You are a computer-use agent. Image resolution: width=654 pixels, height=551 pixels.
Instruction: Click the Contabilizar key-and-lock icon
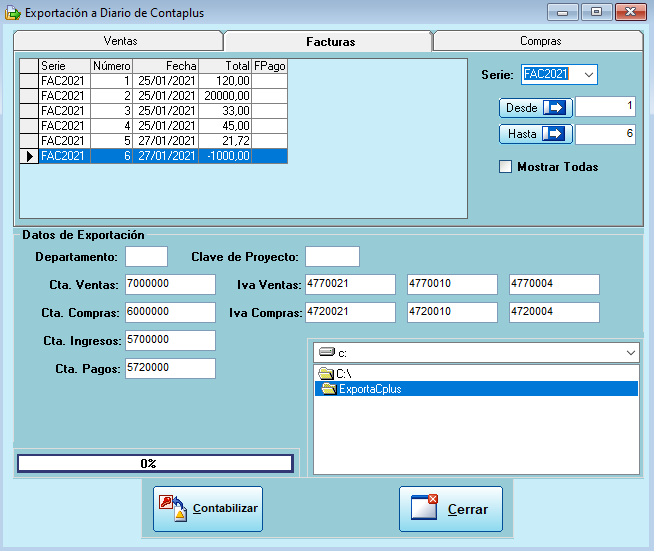pos(173,508)
